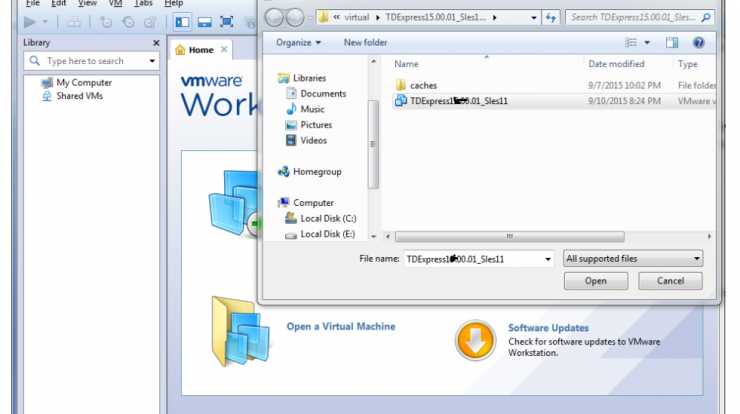
Task: Switch to the Home tab
Action: pos(201,50)
